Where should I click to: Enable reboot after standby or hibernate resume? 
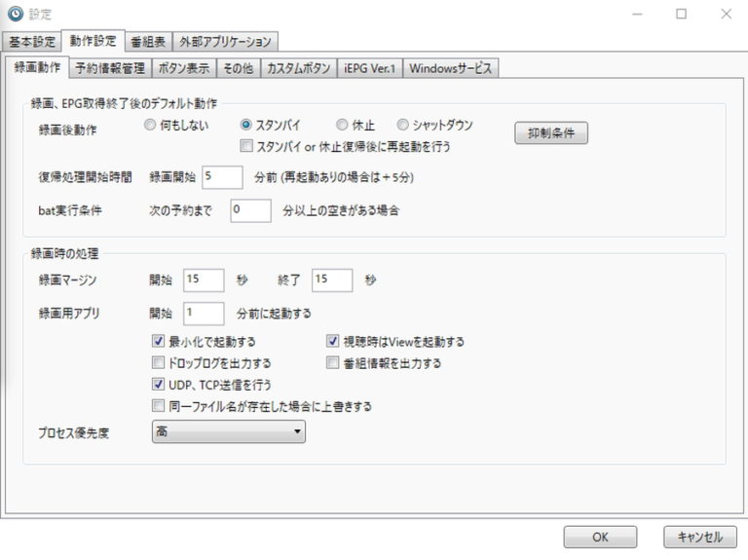click(246, 147)
